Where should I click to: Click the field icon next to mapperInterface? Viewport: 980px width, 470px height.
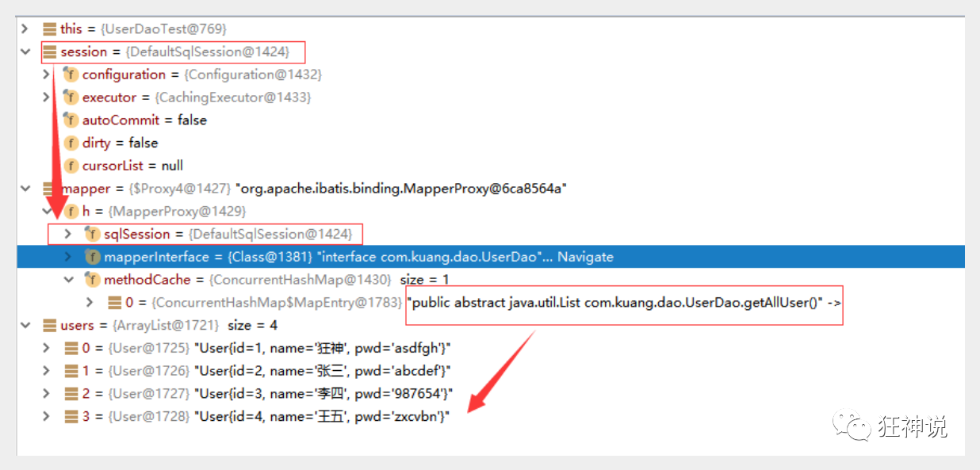[92, 257]
